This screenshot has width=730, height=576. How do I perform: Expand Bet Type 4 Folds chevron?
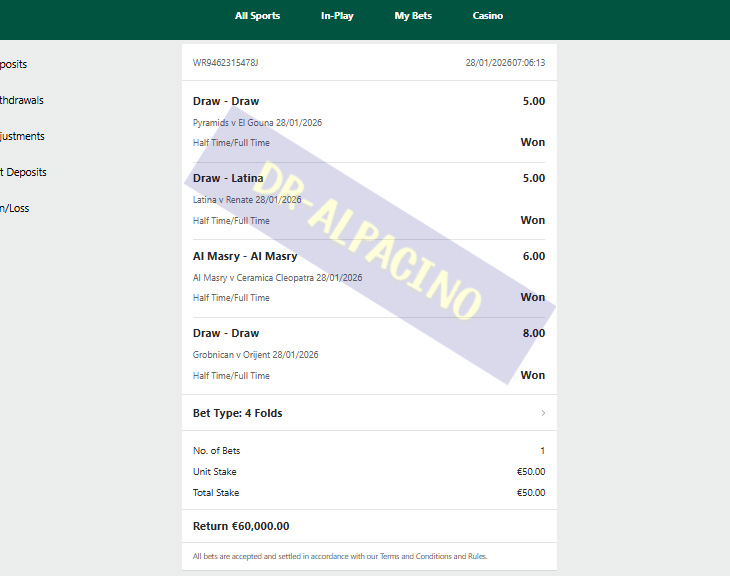pyautogui.click(x=543, y=413)
